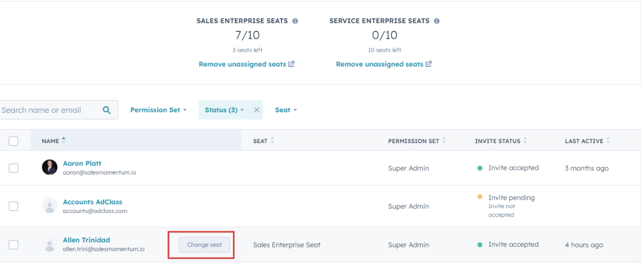Toggle the select-all users checkbox
Viewport: 644px width, 265px height.
[x=14, y=141]
